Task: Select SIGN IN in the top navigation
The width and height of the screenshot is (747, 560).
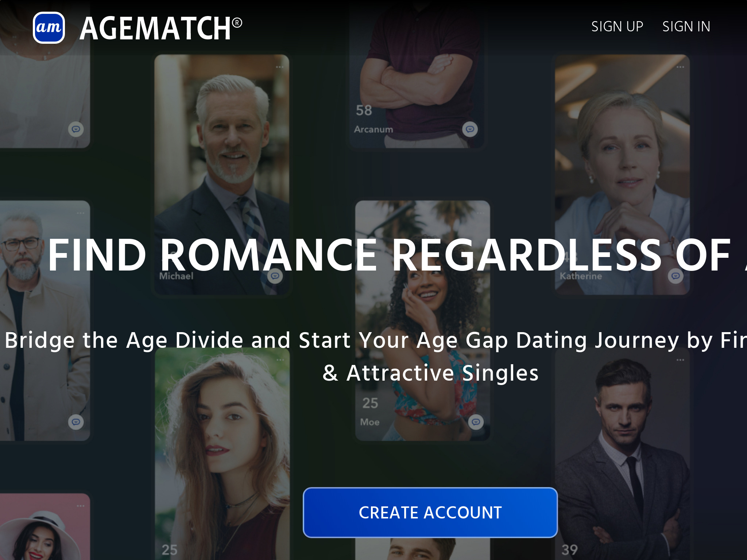Action: click(x=686, y=27)
